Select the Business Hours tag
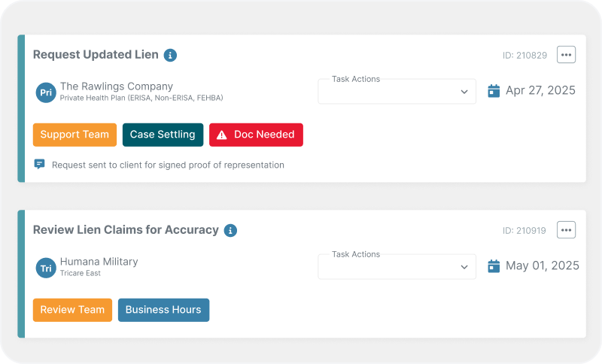602x364 pixels. point(163,310)
